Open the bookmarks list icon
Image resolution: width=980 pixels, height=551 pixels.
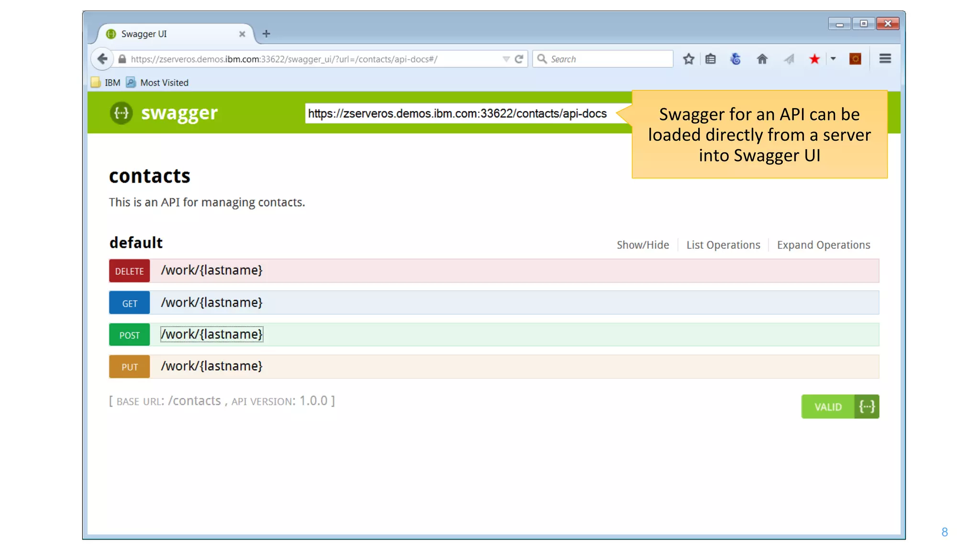711,59
